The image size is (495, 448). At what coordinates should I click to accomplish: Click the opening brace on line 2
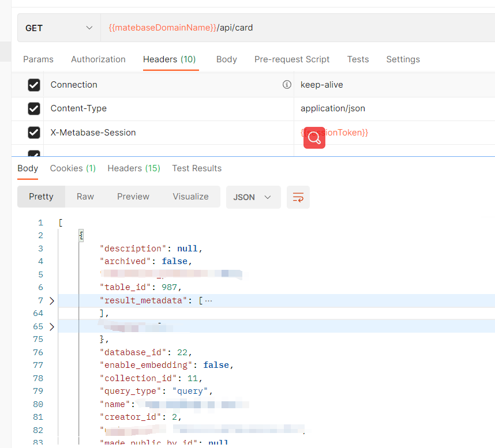[81, 235]
